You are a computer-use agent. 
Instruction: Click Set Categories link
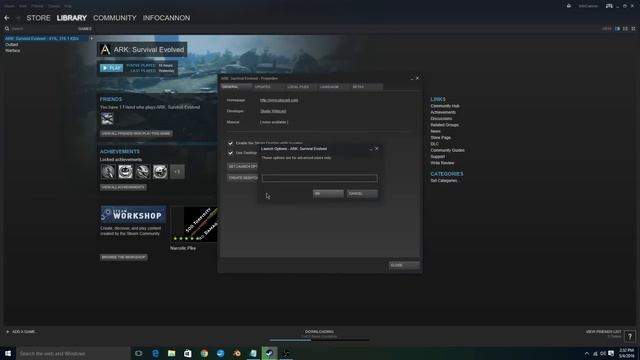click(444, 180)
